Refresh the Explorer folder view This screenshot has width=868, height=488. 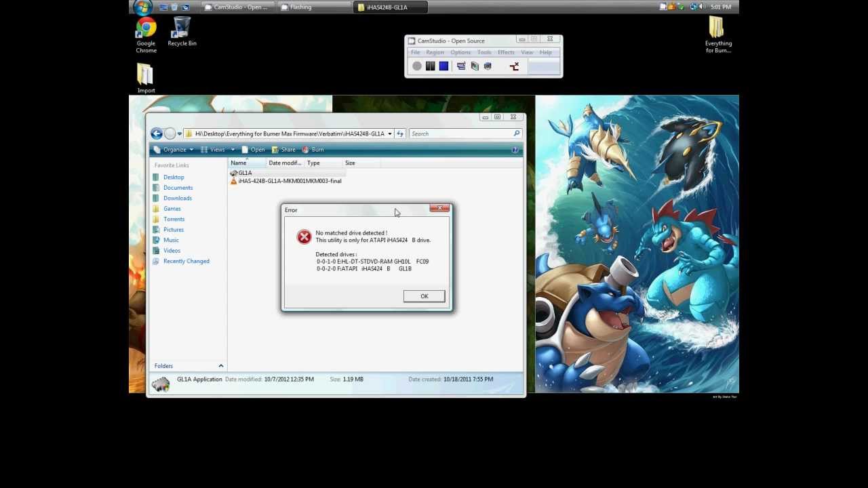tap(400, 134)
